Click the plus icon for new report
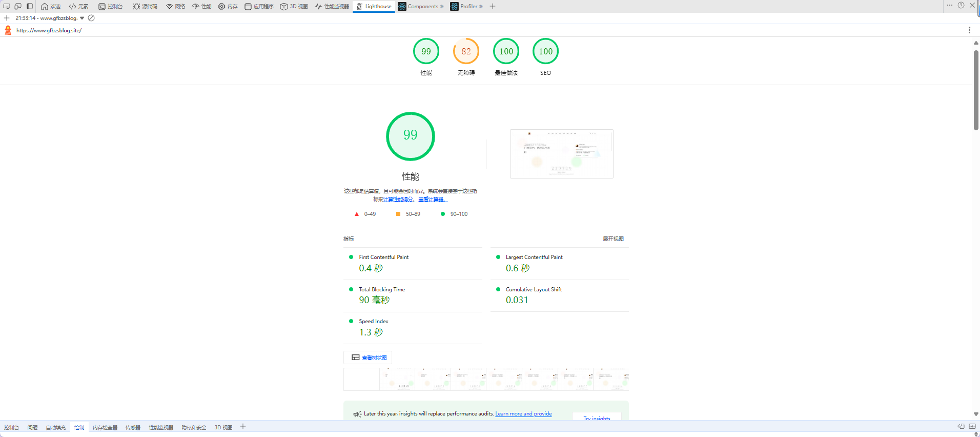 pos(7,18)
